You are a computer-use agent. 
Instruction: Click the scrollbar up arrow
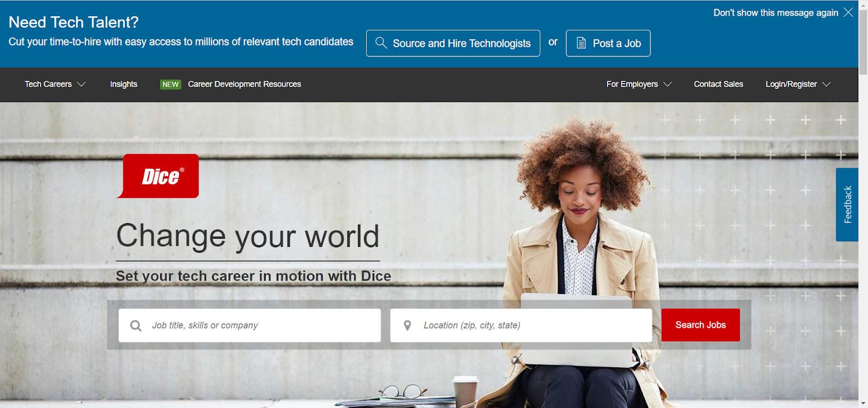[863, 4]
